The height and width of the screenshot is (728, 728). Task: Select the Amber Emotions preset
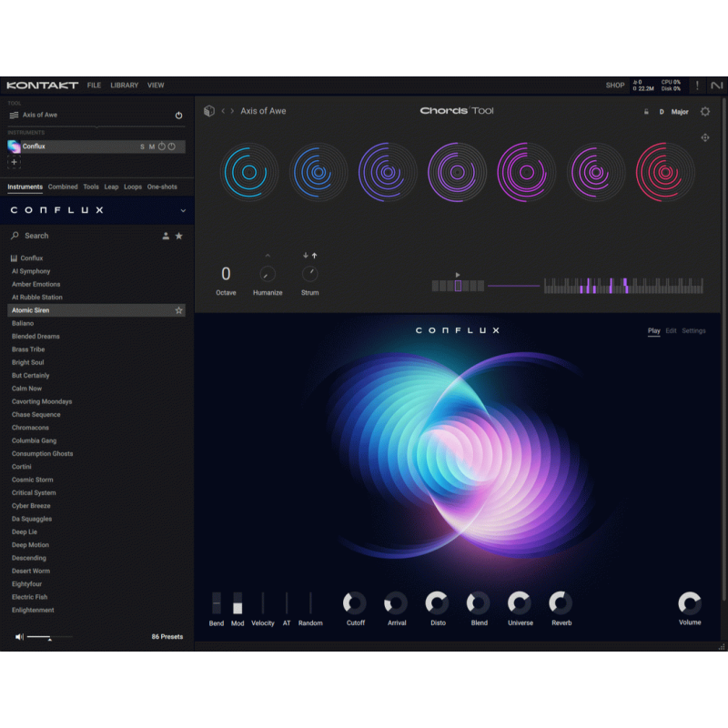coord(35,284)
